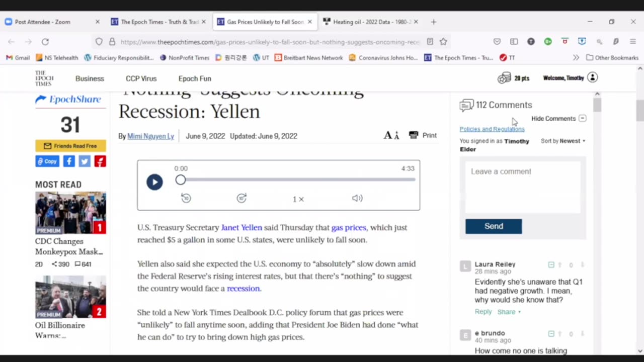Open the CCP Virus menu item
644x362 pixels.
coord(141,78)
